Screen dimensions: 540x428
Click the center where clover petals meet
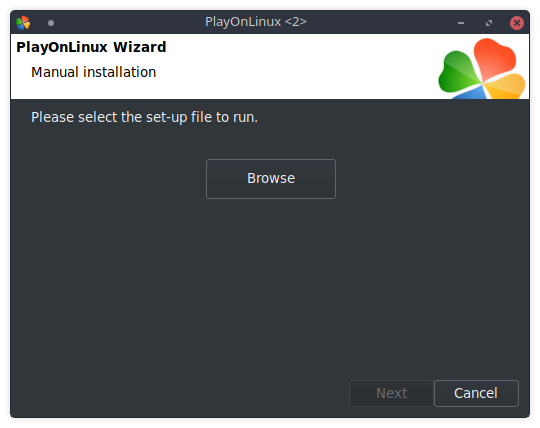click(482, 83)
